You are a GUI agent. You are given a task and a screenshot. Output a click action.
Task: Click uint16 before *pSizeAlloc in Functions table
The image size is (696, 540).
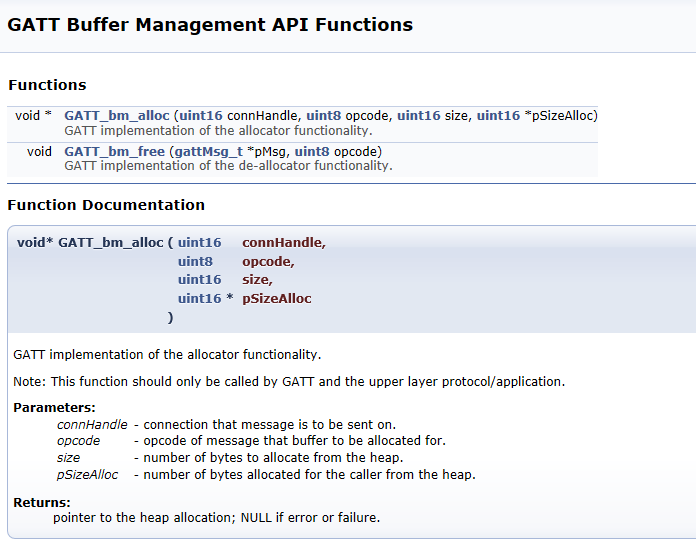pos(498,116)
